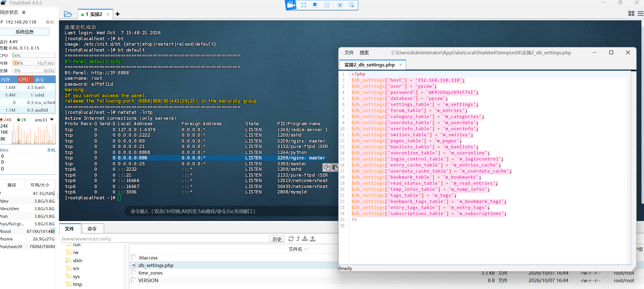Switch to grid layout view icon
Image resolution: width=644 pixels, height=289 pixels.
point(631,14)
